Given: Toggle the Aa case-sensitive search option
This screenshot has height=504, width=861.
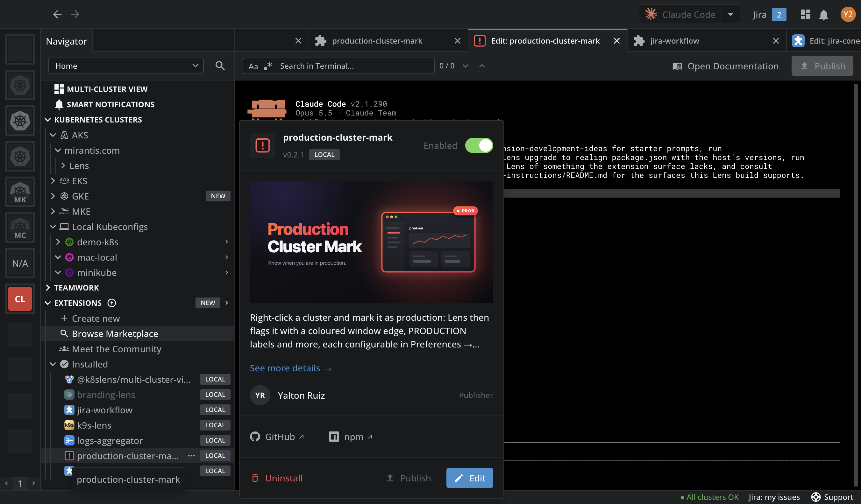Looking at the screenshot, I should pos(253,66).
